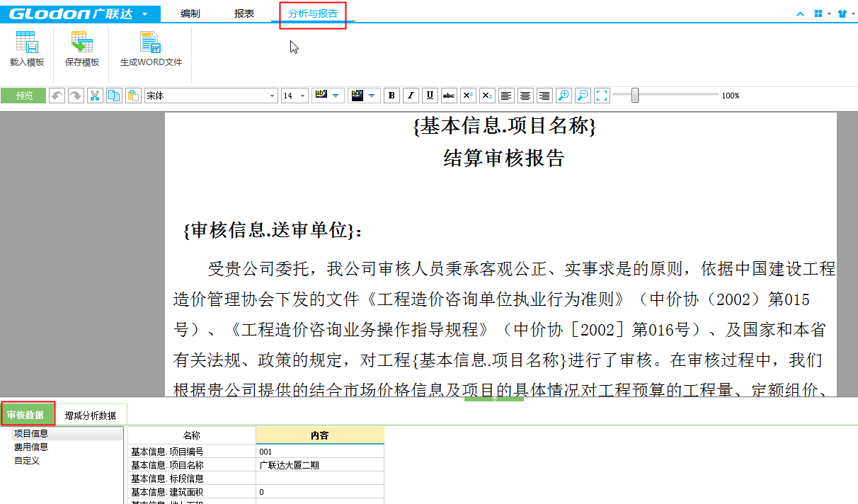
Task: Click the 项目名称 content cell 广联达大厦二期
Action: (319, 465)
